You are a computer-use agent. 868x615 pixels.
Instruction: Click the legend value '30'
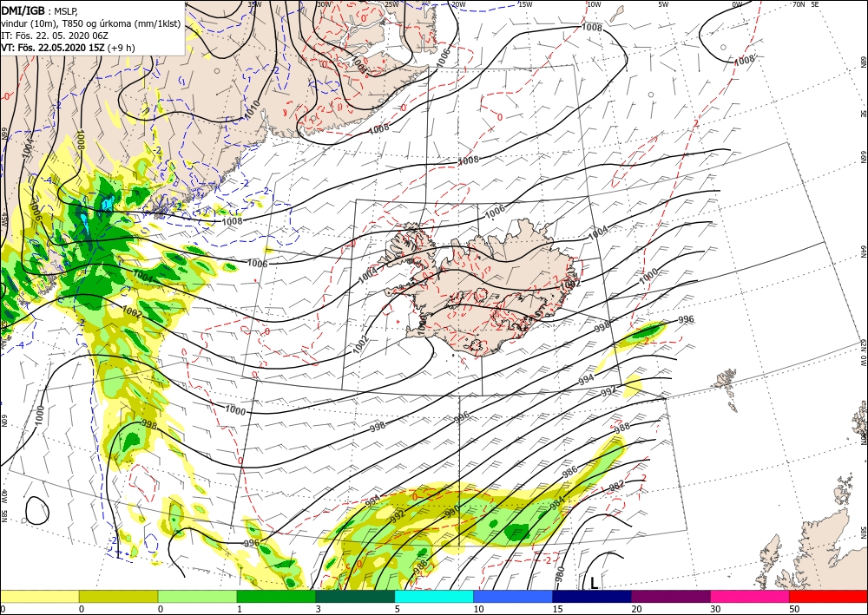click(x=716, y=609)
